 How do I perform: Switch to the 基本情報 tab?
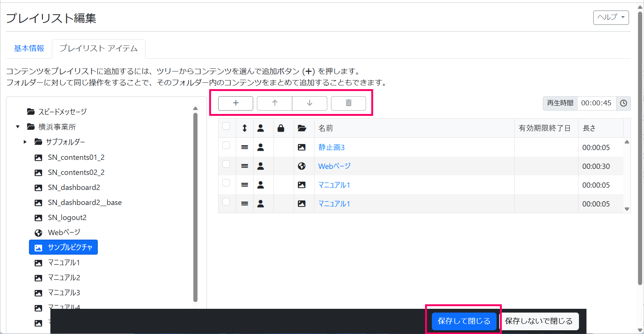(29, 49)
